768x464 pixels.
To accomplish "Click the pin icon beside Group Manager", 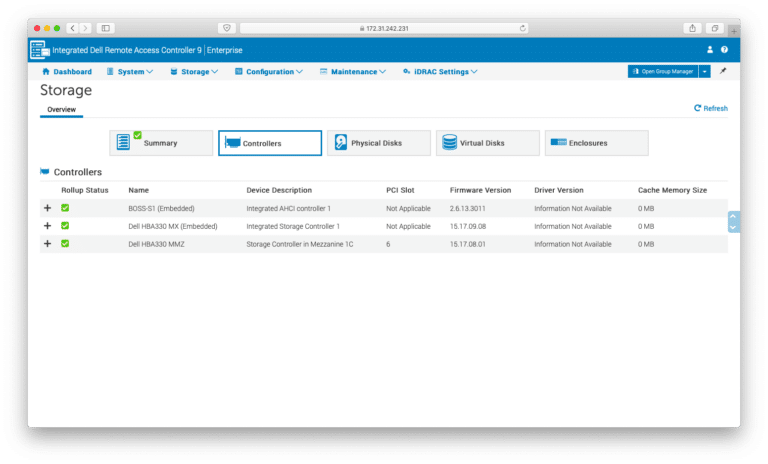I will pos(723,71).
